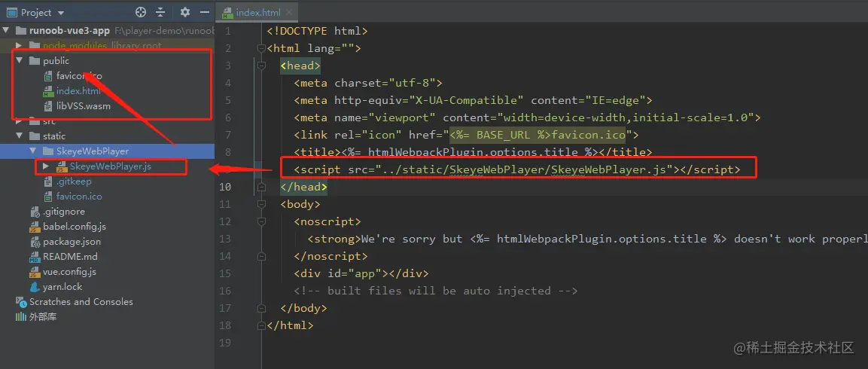This screenshot has width=868, height=369.
Task: Click the .gitignore file icon
Action: pyautogui.click(x=35, y=212)
